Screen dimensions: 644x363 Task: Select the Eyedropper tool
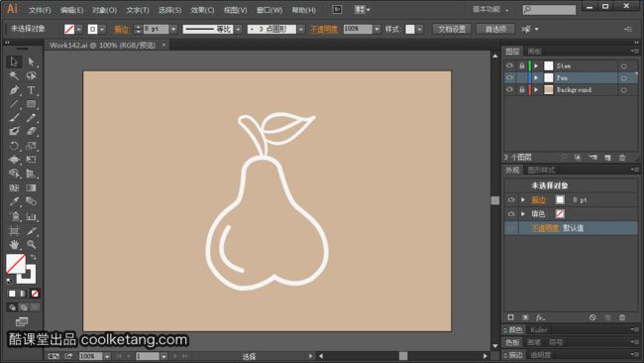(x=14, y=201)
